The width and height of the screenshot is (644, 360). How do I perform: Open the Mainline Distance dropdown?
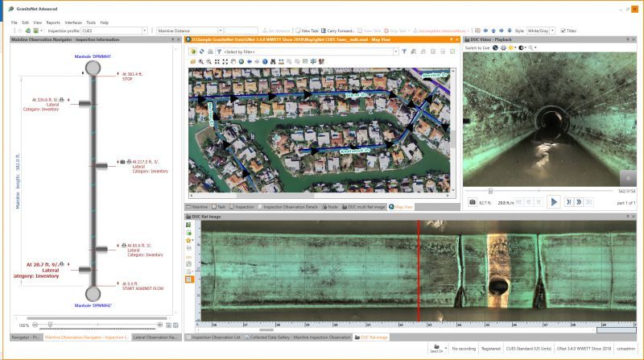[x=219, y=31]
